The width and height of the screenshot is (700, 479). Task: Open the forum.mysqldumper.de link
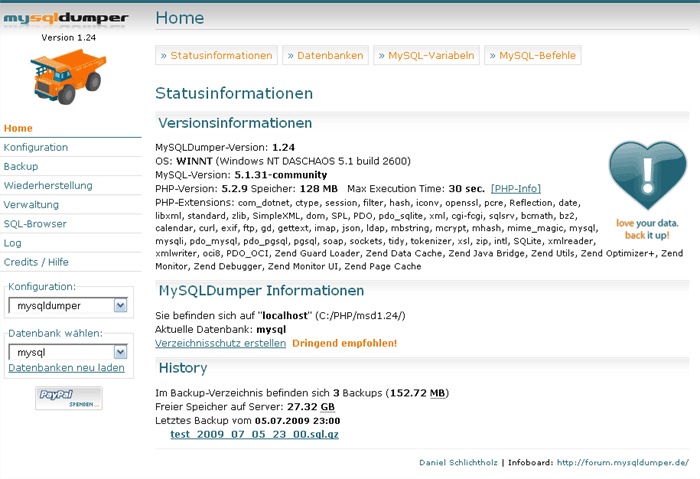click(623, 462)
